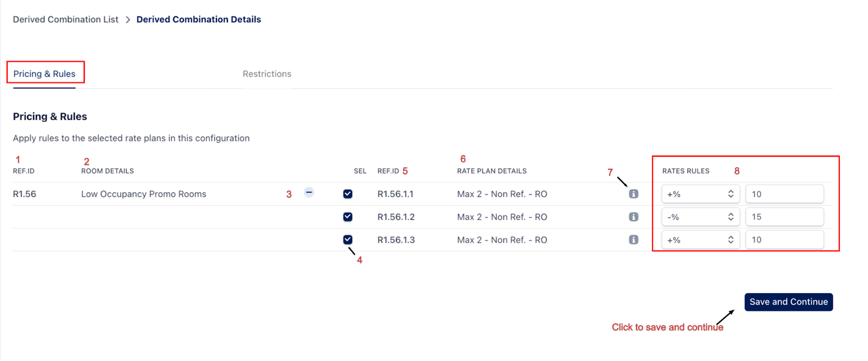Switch to the Restrictions tab
868x361 pixels.
267,74
